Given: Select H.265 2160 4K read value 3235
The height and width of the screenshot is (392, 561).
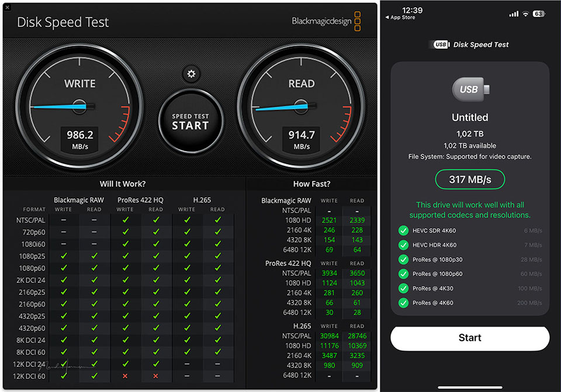Looking at the screenshot, I should (x=357, y=356).
